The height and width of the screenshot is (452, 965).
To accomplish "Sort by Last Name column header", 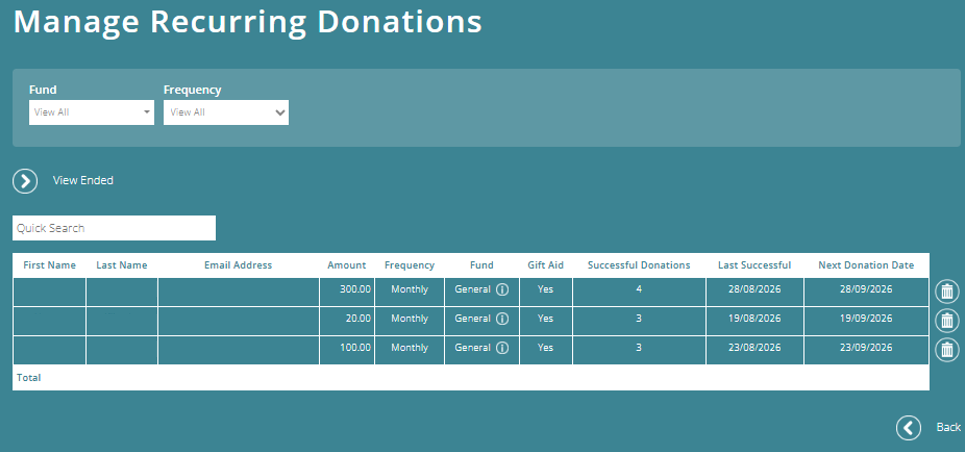I will [122, 265].
